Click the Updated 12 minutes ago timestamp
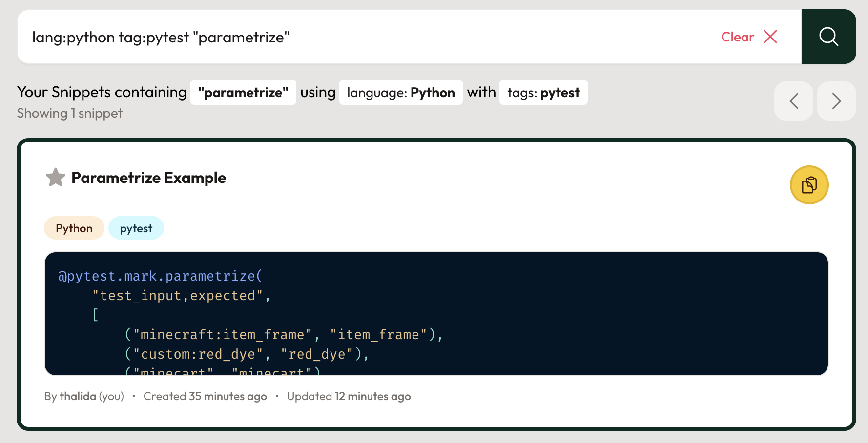The height and width of the screenshot is (443, 868). click(x=349, y=396)
